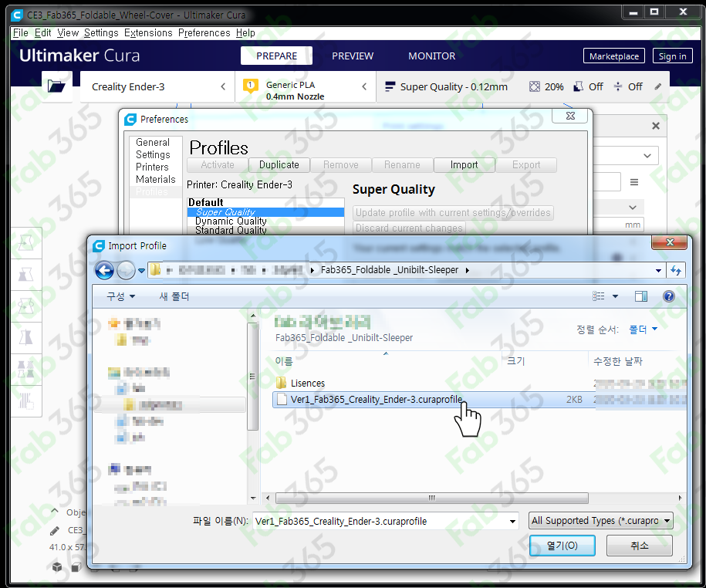
Task: Click the 새 폴더 new folder button
Action: coord(174,296)
